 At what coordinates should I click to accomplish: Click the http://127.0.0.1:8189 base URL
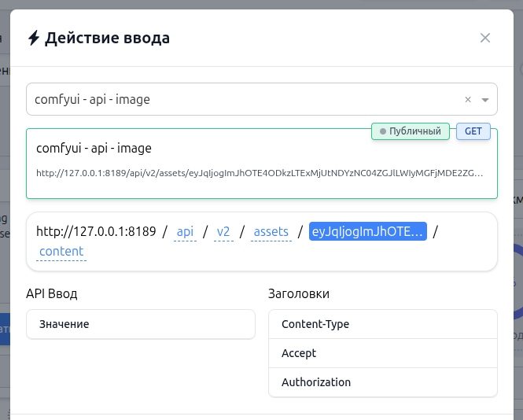tap(96, 231)
